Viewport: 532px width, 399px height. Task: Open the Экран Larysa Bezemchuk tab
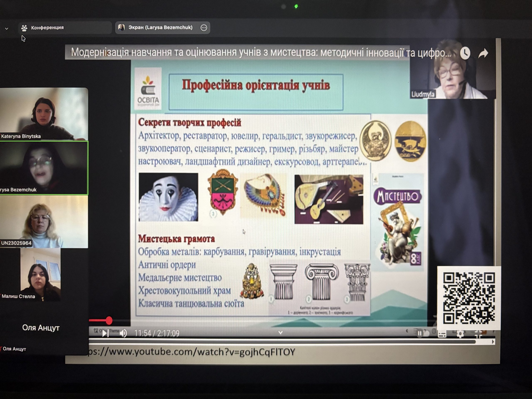[x=160, y=28]
